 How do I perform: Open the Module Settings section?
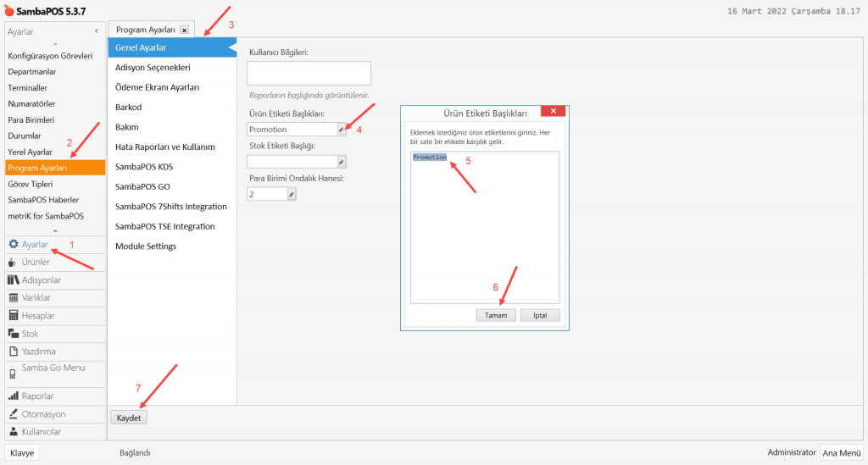tap(172, 246)
